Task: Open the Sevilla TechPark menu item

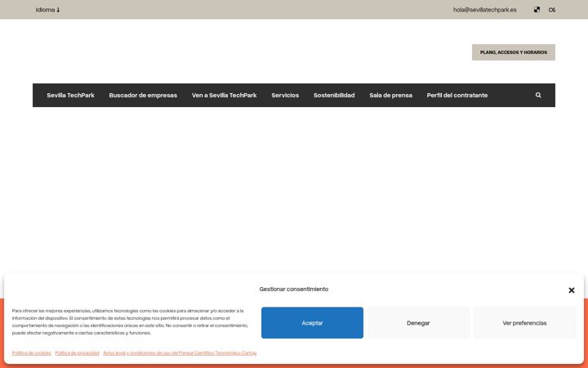Action: (70, 96)
